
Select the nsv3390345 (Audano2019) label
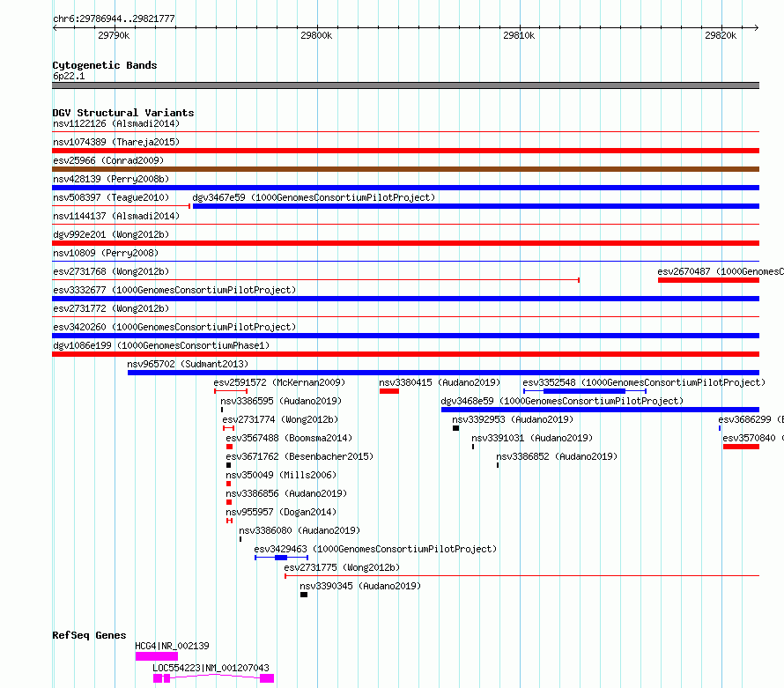coord(360,586)
